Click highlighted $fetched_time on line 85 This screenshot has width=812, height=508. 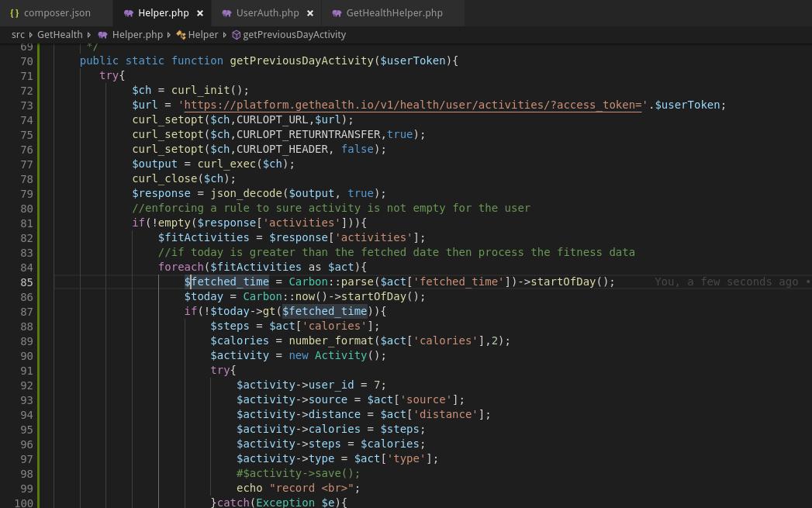pos(226,282)
